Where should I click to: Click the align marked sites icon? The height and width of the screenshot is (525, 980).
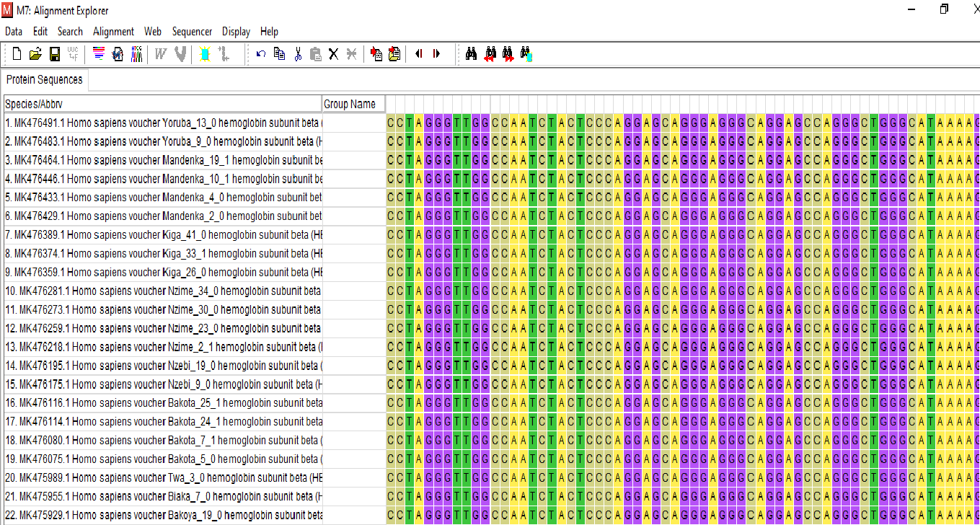point(223,54)
